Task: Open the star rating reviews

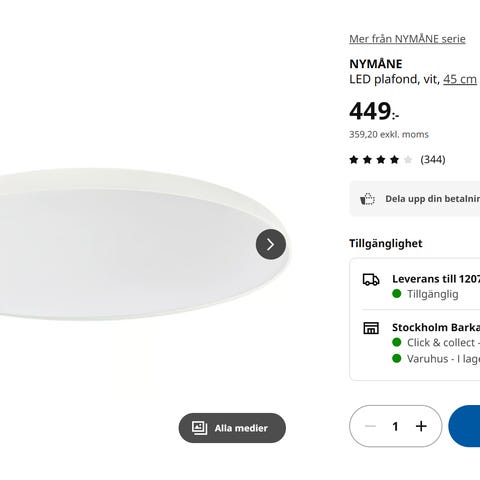Action: tap(380, 160)
